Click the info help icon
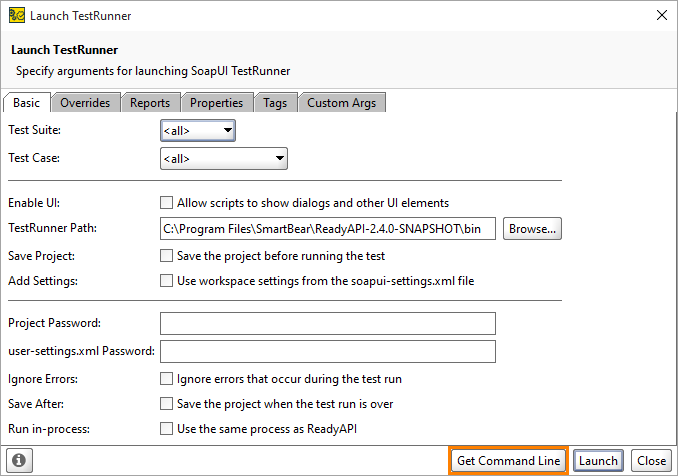 tap(19, 460)
